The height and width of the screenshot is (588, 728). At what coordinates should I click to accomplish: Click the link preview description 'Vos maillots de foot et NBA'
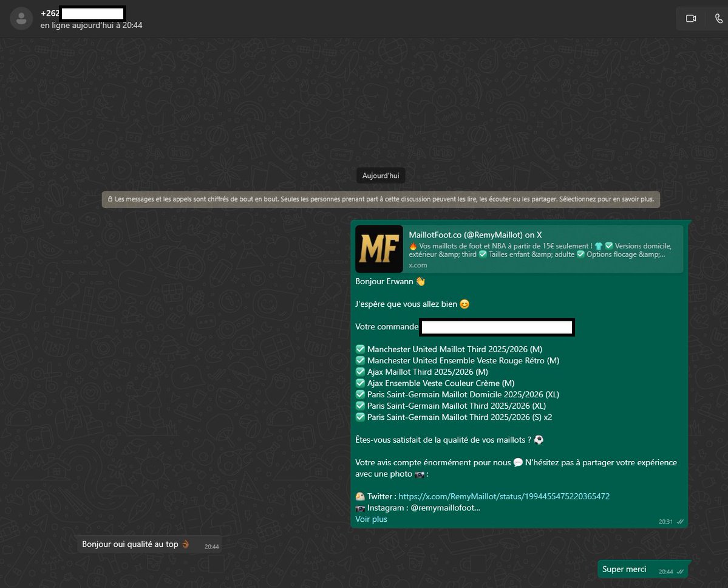click(540, 250)
